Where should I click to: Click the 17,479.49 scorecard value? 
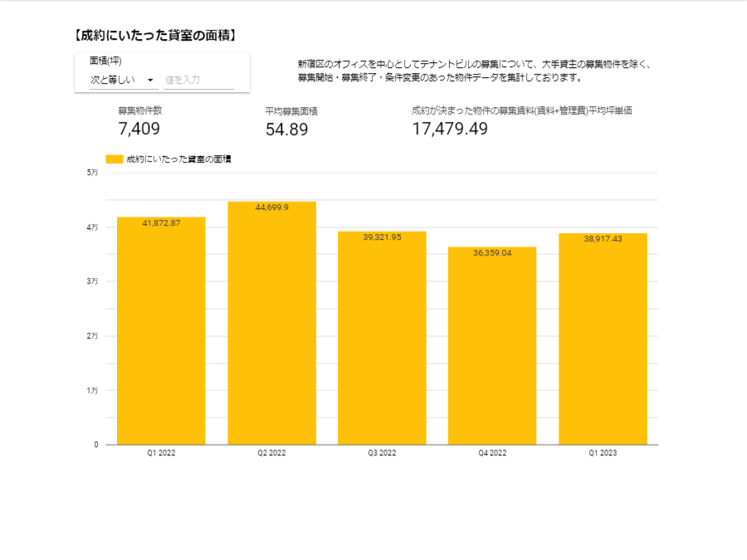pyautogui.click(x=450, y=129)
